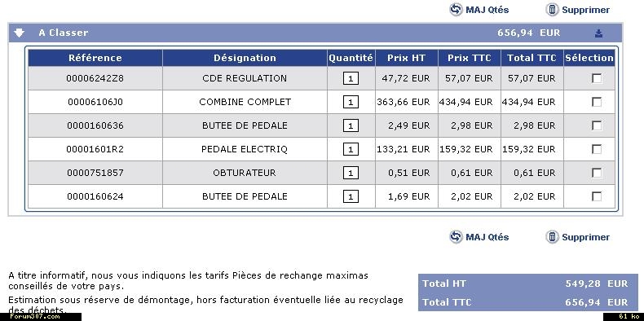Click the top Supprimer trash icon
The image size is (644, 321).
point(552,10)
